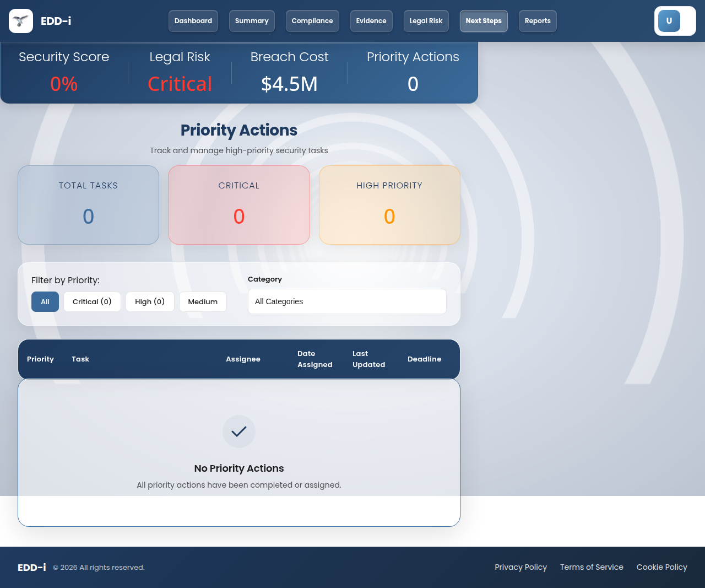
Task: Select the EDD-i footer logo
Action: tap(30, 567)
